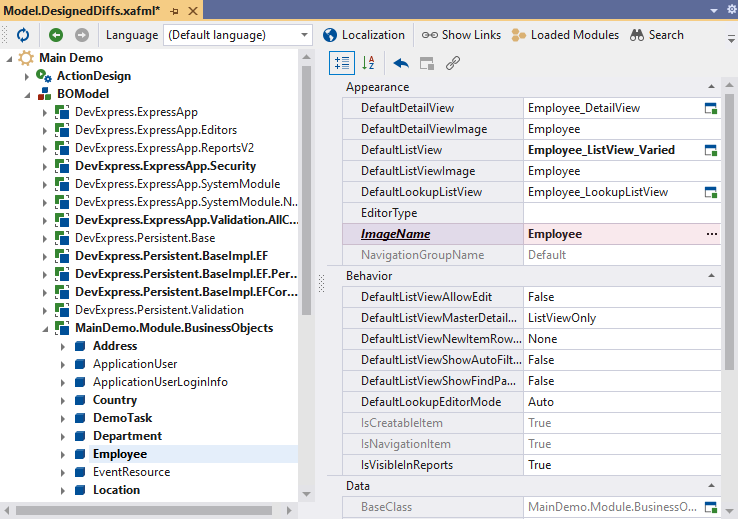Click the chain link icon in property toolbar
The image size is (738, 519).
453,63
